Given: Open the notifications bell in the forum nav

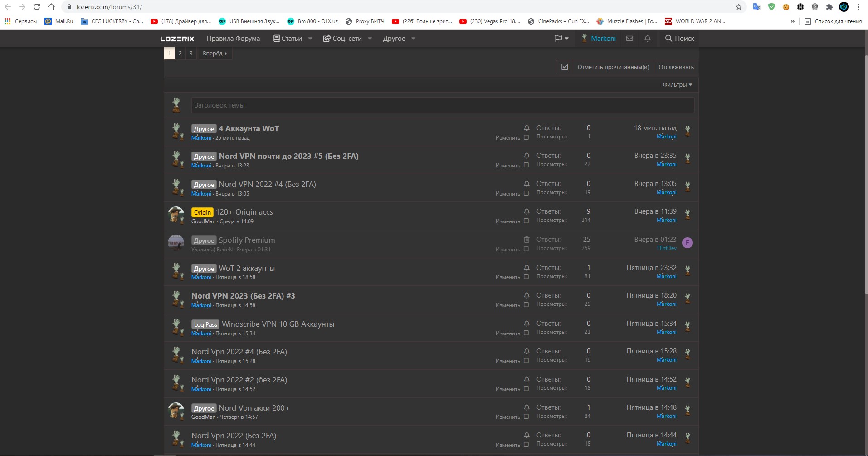Looking at the screenshot, I should 648,39.
